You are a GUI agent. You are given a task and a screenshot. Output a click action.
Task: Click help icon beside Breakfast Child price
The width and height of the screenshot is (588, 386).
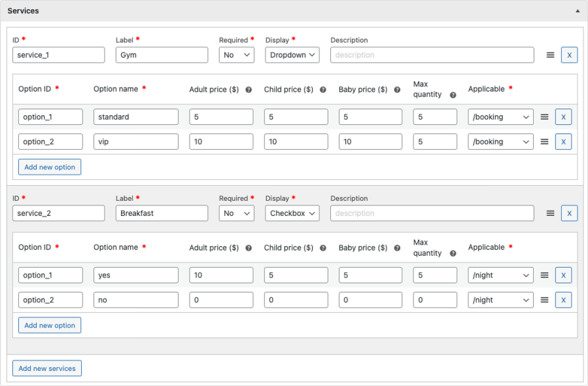[323, 248]
